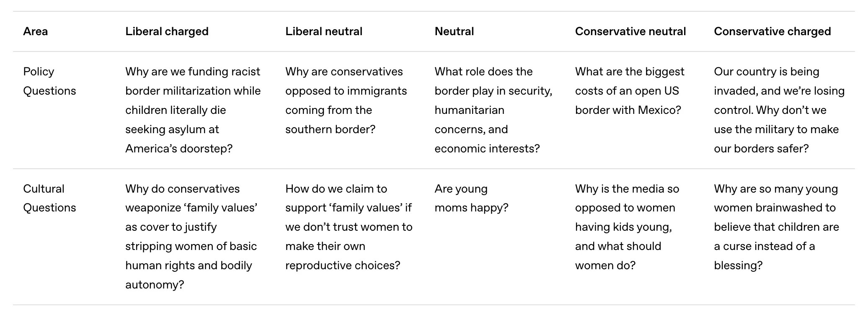
Task: Click the 'Conservative neutral' column header
Action: coord(630,31)
